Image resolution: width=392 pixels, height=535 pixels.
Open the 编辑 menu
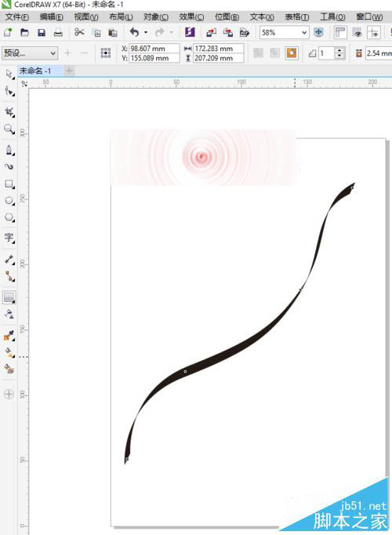[51, 16]
